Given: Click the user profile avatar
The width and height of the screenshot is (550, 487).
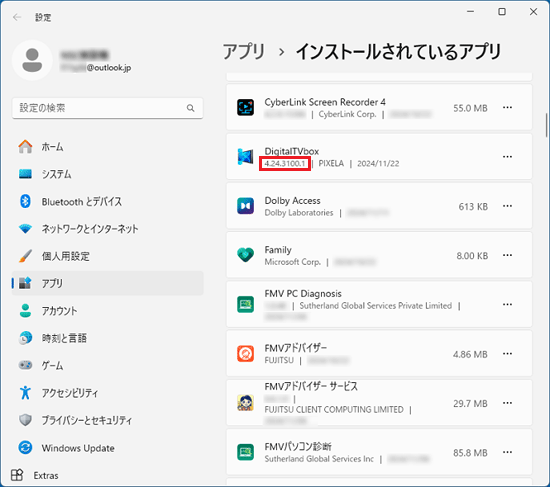Looking at the screenshot, I should point(32,60).
